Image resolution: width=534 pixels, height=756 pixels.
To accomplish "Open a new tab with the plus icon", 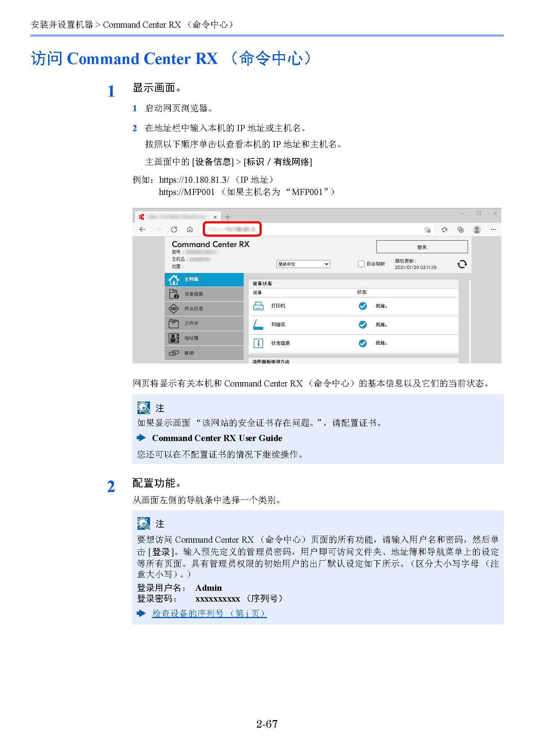I will (228, 217).
